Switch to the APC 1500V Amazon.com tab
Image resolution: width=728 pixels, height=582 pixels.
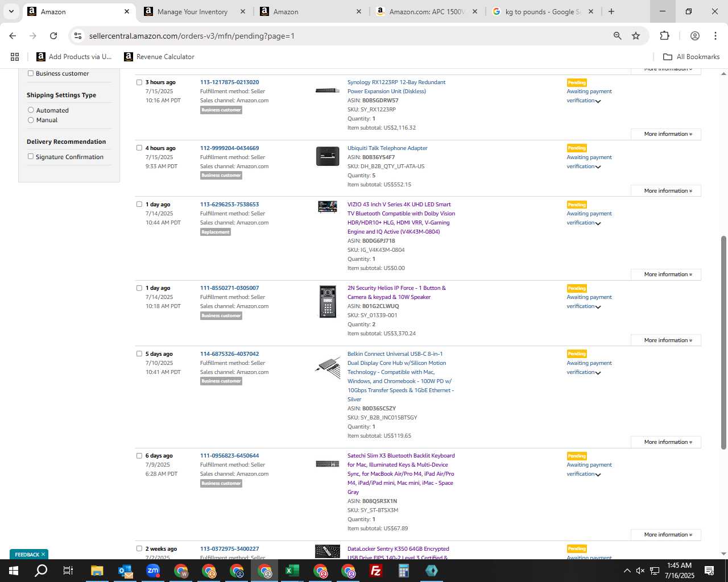[x=427, y=11]
